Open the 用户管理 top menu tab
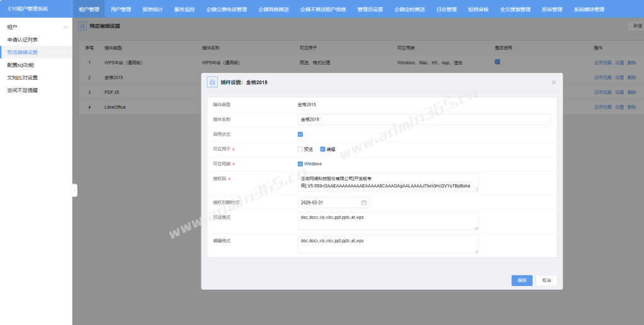Viewport: 644px width, 325px height. 121,9
